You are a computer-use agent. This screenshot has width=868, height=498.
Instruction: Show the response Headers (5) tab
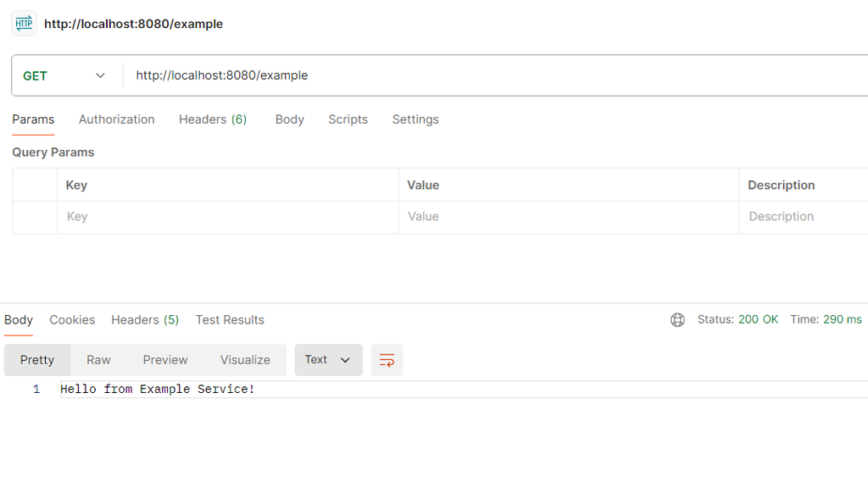coord(145,320)
